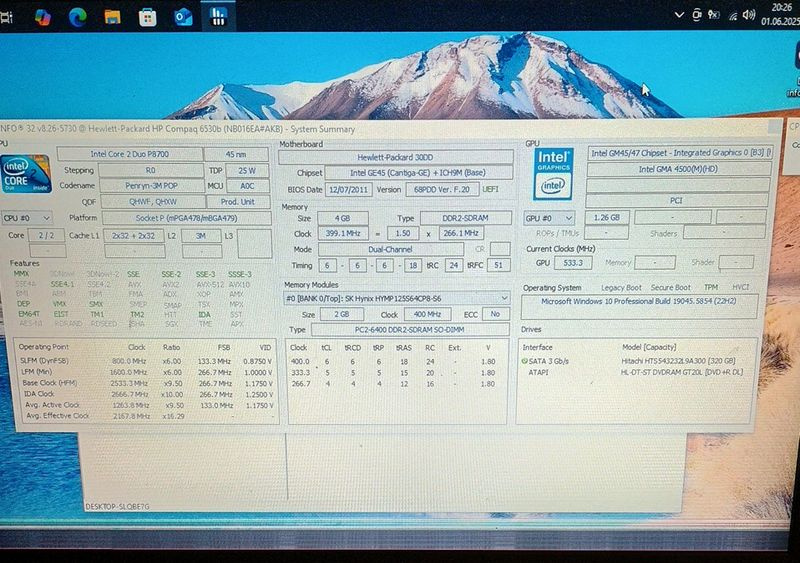Image resolution: width=800 pixels, height=563 pixels.
Task: Click the BIOS version 68PDD Ver. F.20 field
Action: 442,189
